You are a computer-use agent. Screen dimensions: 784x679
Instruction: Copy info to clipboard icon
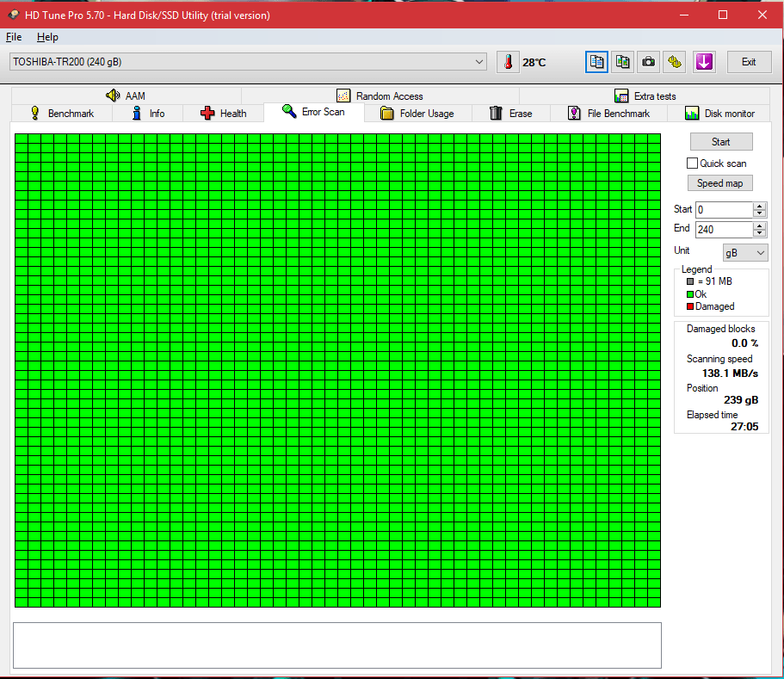(596, 62)
